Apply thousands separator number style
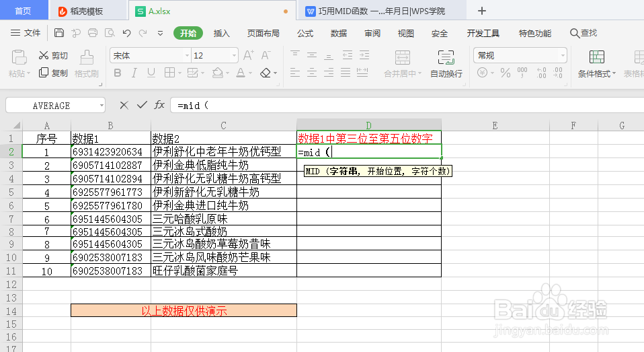The height and width of the screenshot is (352, 644). coord(522,73)
